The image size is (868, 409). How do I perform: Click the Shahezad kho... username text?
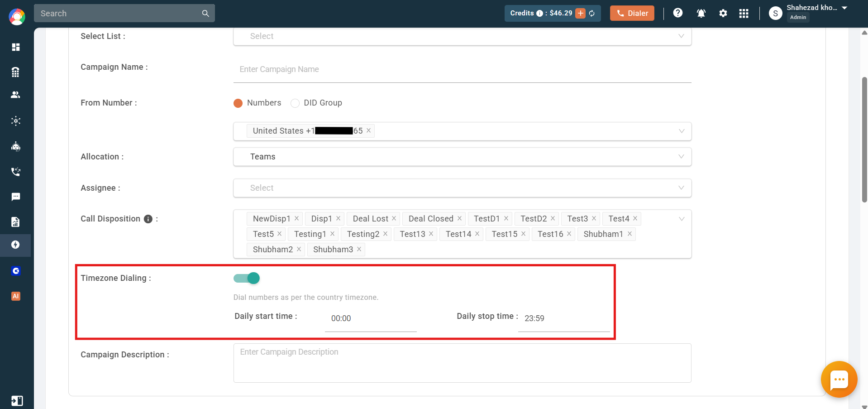812,8
